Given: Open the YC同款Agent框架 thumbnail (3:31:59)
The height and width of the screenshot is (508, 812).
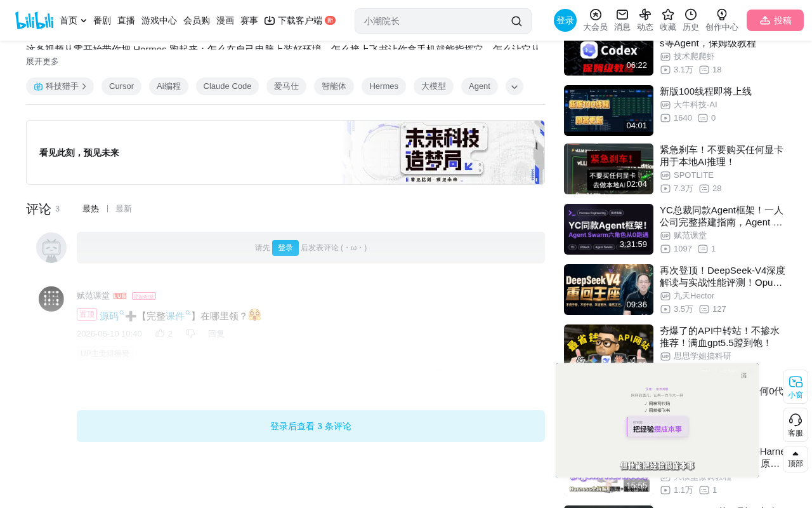Looking at the screenshot, I should tap(608, 229).
